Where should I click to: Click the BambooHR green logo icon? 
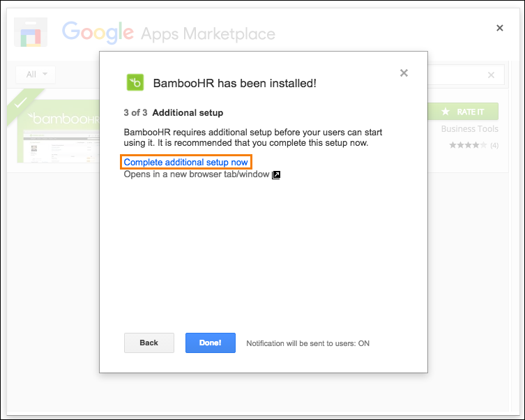coord(135,82)
